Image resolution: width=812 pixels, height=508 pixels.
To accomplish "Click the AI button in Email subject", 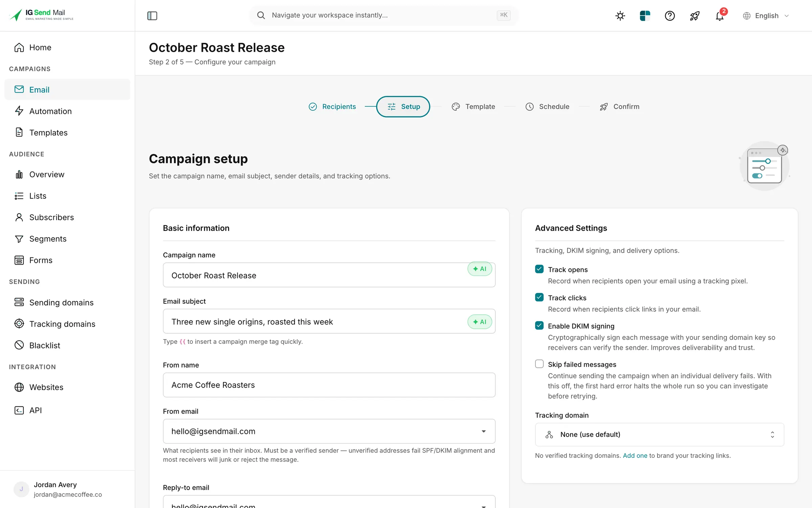I will [x=480, y=322].
